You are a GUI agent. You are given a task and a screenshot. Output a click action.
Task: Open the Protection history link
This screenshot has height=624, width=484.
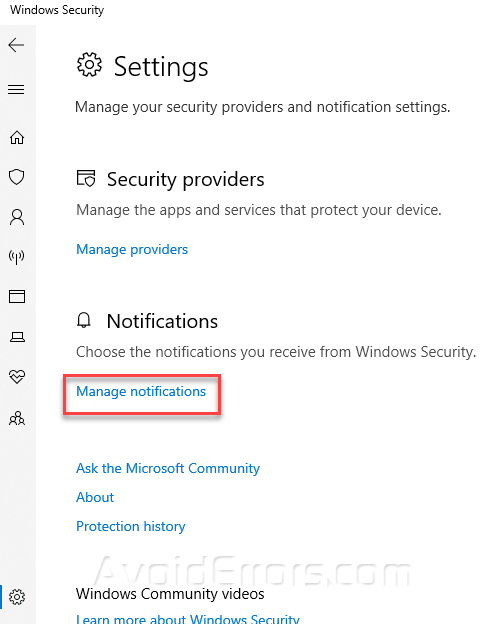[131, 526]
